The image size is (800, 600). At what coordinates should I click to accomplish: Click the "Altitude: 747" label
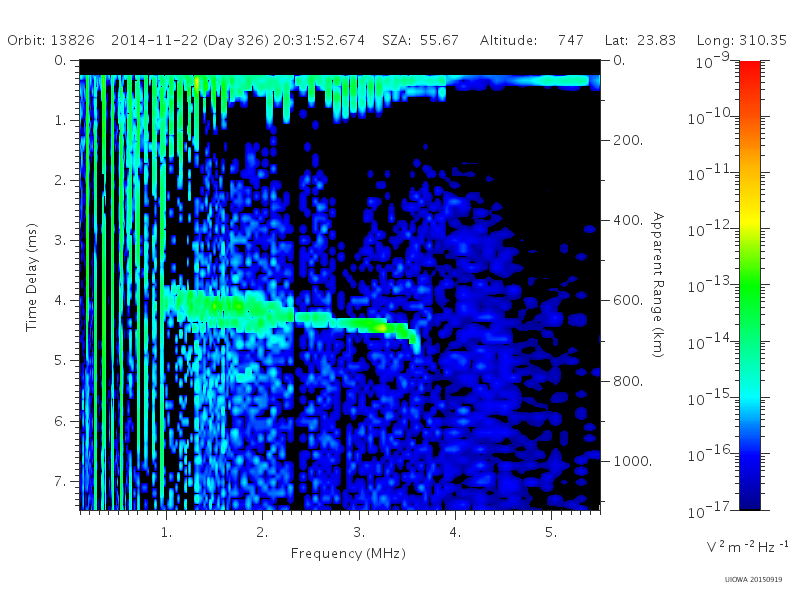point(532,40)
